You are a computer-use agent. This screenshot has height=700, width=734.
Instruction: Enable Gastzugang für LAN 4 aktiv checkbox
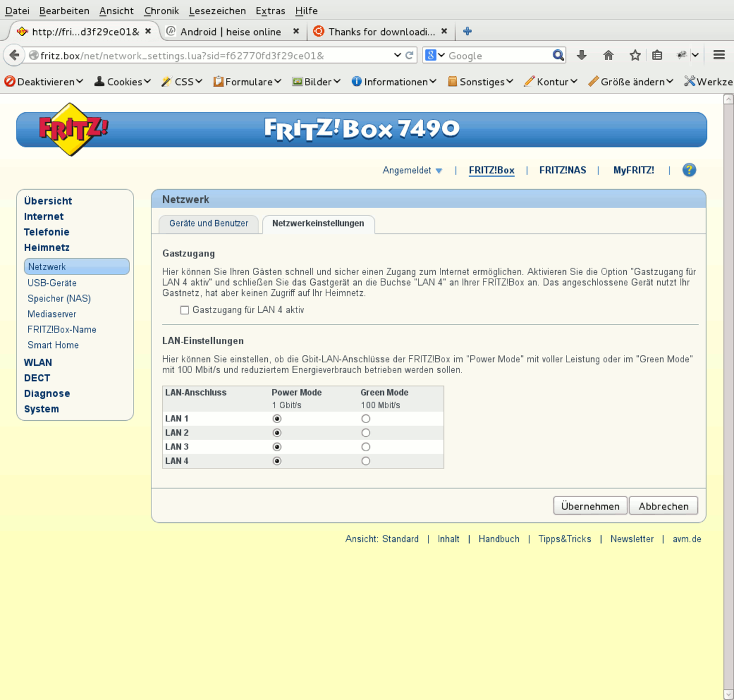pos(185,310)
